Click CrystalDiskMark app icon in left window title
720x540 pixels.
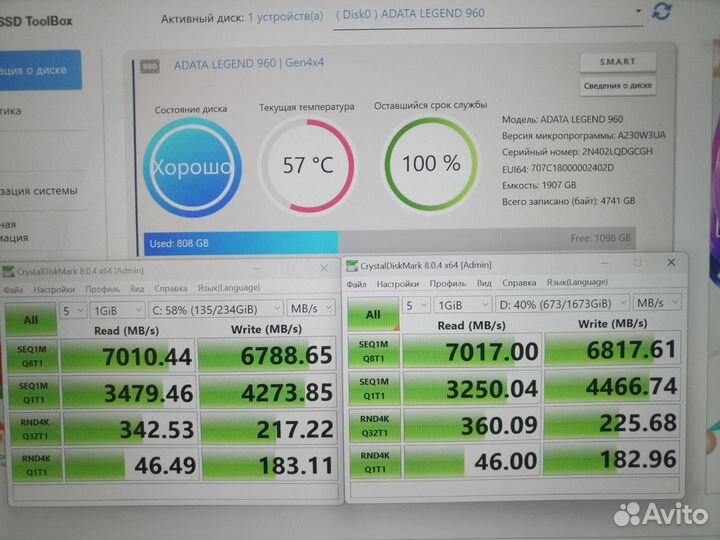(x=8, y=271)
